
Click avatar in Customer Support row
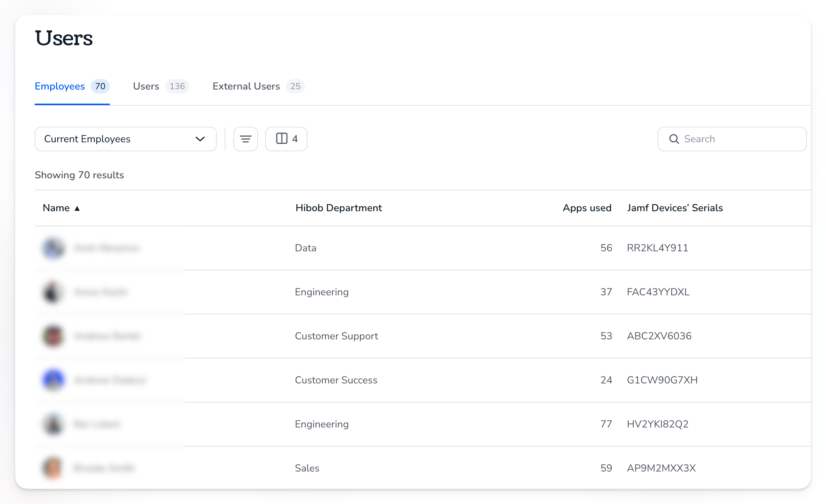pyautogui.click(x=53, y=336)
